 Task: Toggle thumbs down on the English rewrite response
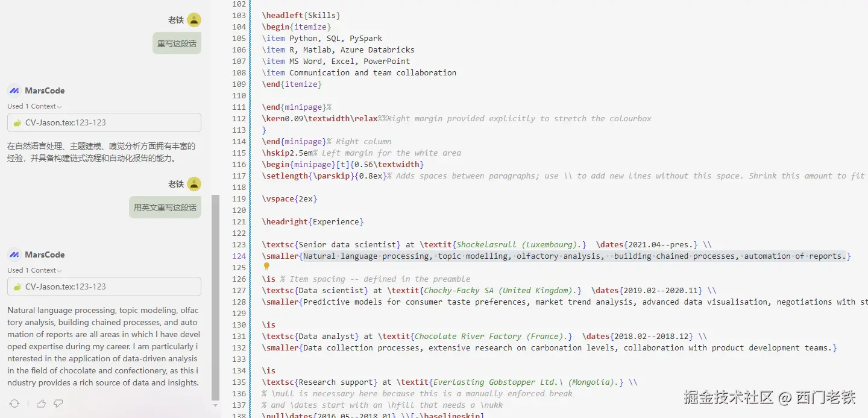(58, 404)
